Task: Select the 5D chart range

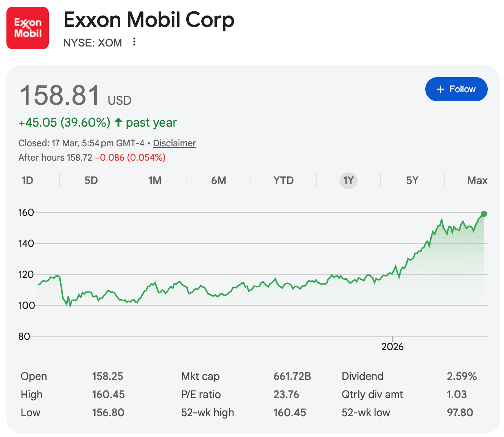Action: coord(91,180)
